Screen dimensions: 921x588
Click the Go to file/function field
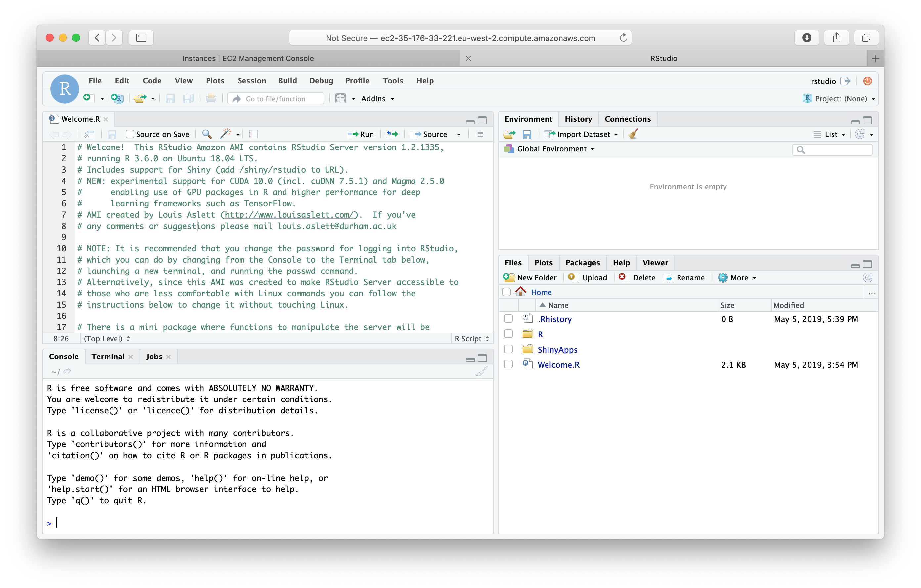coord(275,99)
